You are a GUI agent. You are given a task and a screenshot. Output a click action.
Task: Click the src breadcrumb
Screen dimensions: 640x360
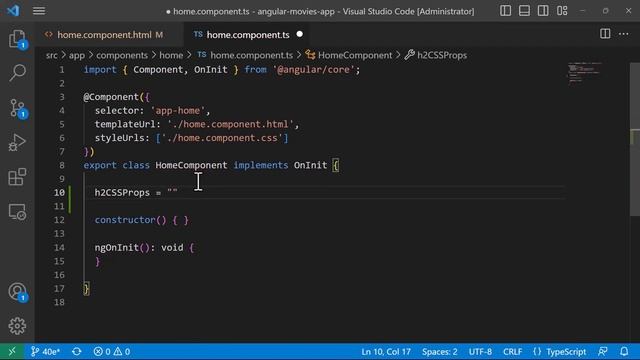(x=51, y=55)
